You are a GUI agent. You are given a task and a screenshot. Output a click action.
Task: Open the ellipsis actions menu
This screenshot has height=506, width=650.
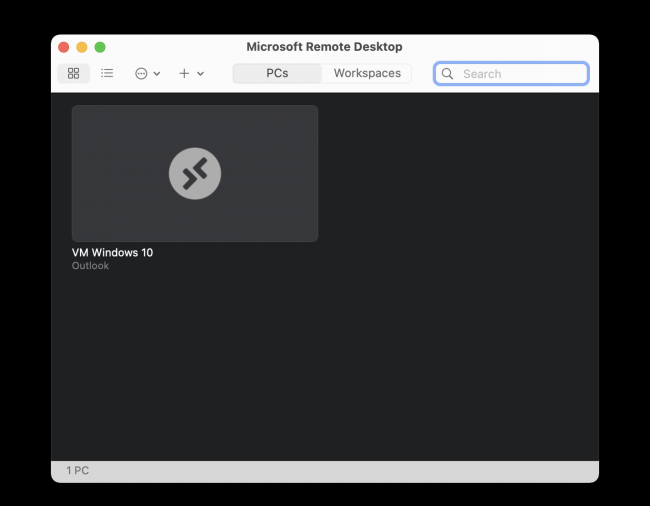tap(141, 74)
